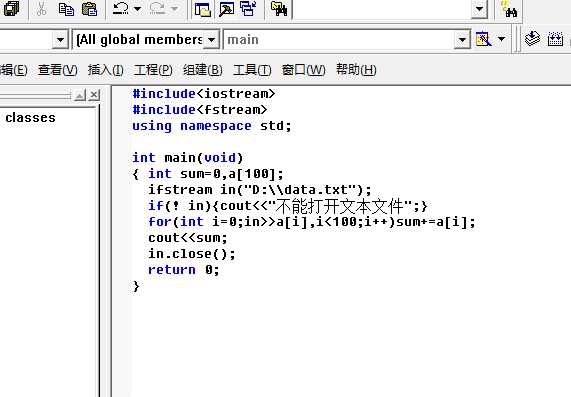Screen dimensions: 571x397
Task: Open the All global members filter dropdown
Action: click(x=211, y=39)
